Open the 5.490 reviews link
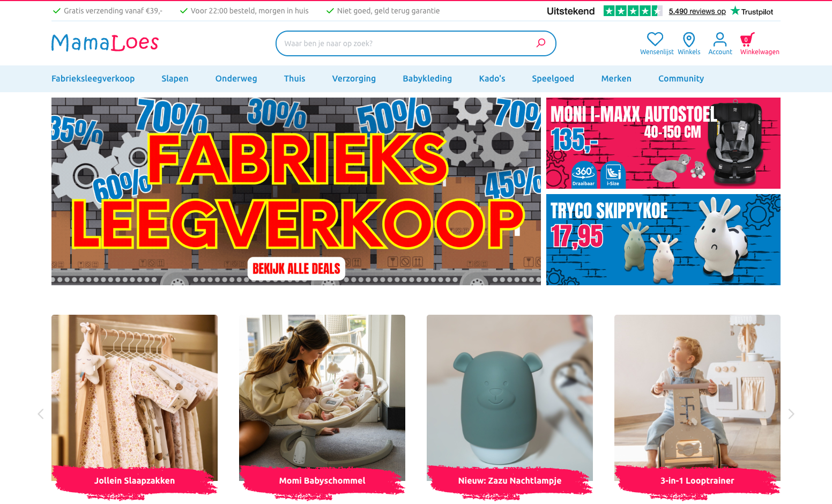The image size is (832, 504). click(x=697, y=11)
